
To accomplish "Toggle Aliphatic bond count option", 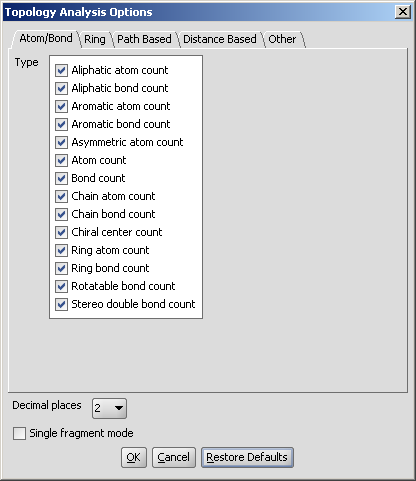I will click(x=61, y=88).
